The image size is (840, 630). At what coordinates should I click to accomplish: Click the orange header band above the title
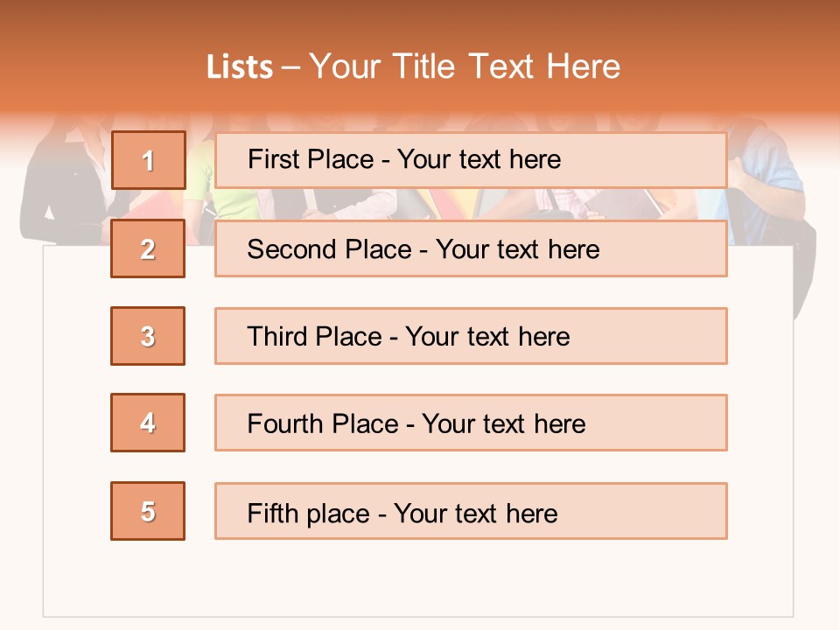(x=420, y=22)
